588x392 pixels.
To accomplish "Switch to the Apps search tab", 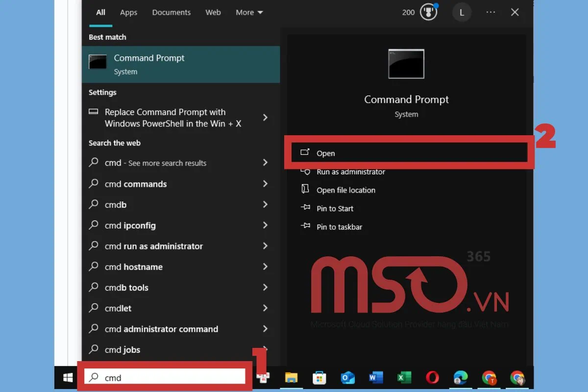I will click(x=128, y=12).
